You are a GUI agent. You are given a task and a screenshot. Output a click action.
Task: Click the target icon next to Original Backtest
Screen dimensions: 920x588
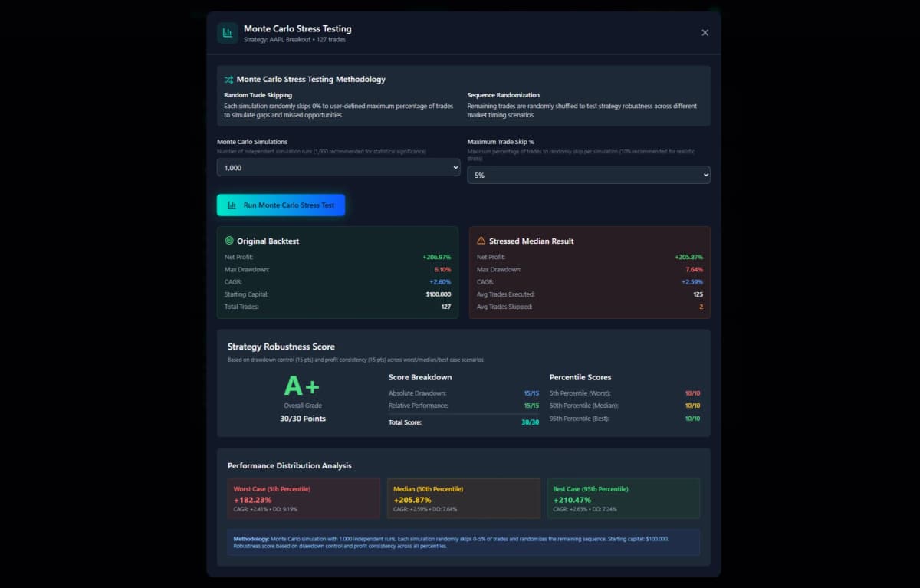tap(228, 241)
